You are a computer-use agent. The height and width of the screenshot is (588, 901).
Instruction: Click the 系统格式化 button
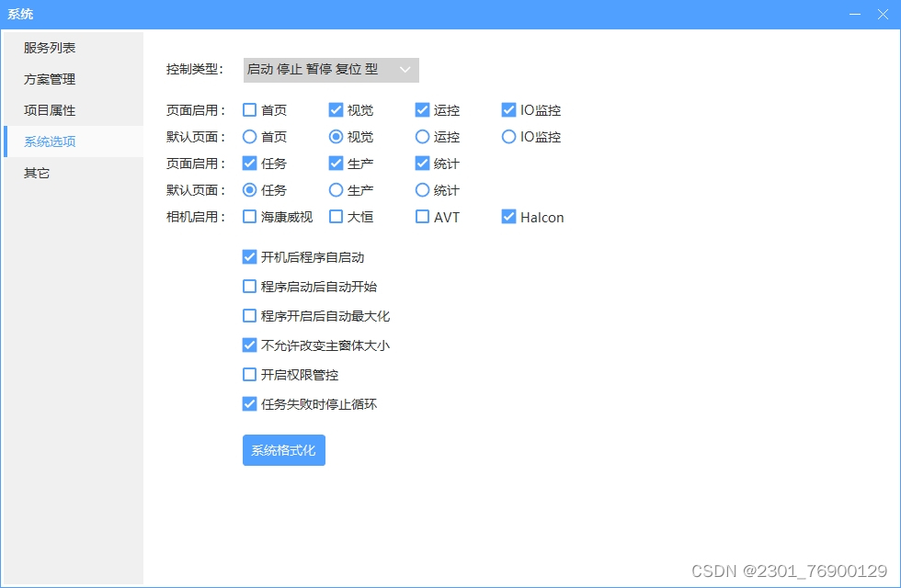[x=284, y=450]
